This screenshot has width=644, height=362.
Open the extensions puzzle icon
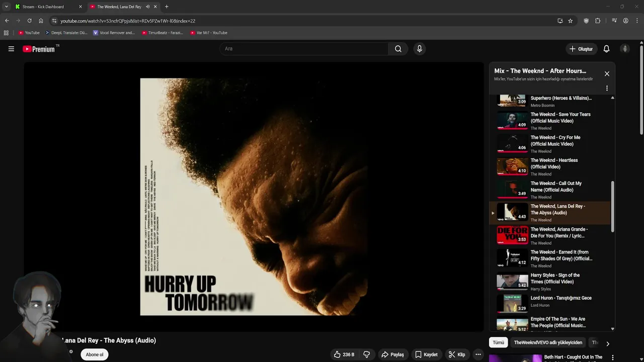[x=598, y=21]
